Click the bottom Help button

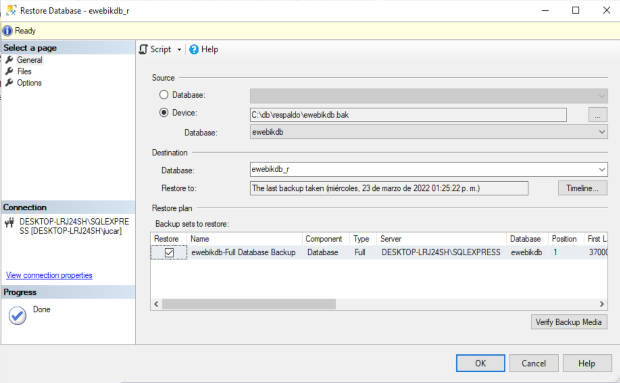tap(587, 363)
